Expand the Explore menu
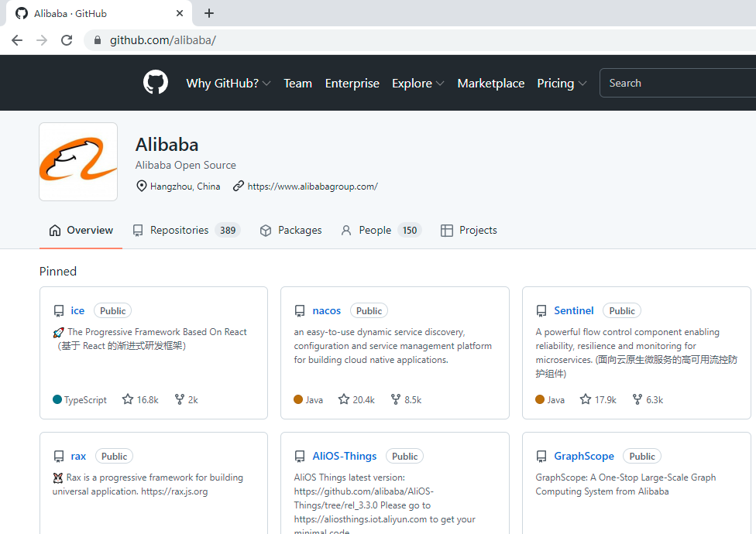 418,84
